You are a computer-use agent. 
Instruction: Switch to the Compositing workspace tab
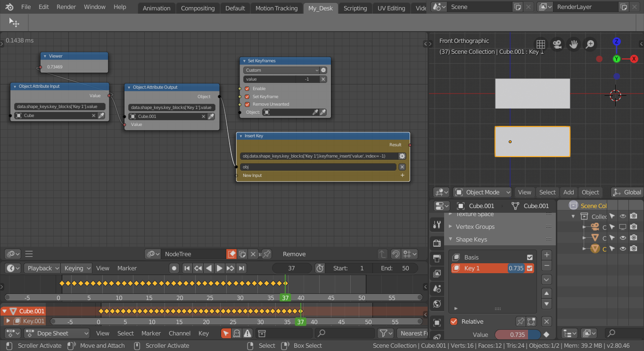pyautogui.click(x=198, y=8)
